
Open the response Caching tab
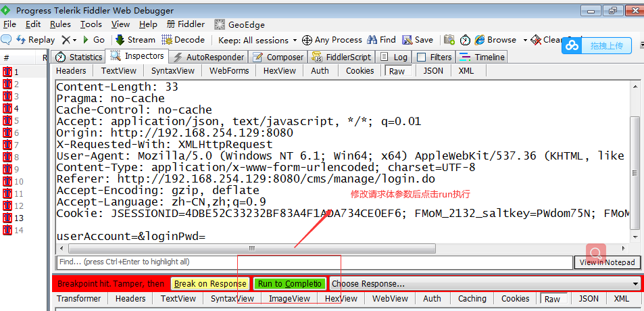(x=472, y=299)
